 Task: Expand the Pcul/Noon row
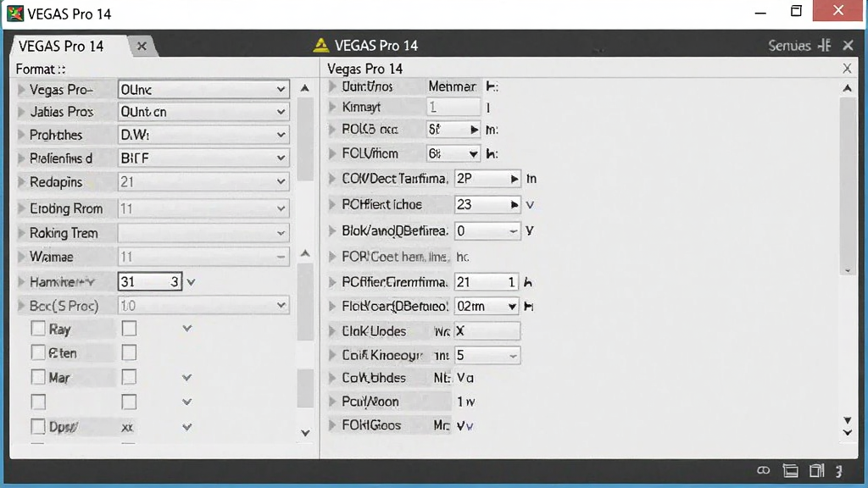pyautogui.click(x=332, y=401)
